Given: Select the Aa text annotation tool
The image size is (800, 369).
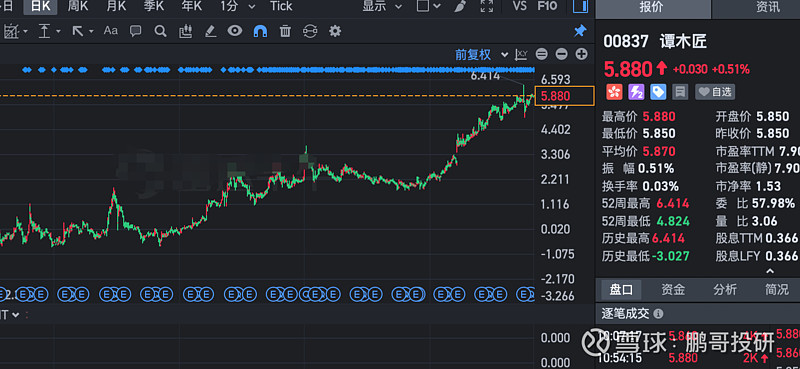Looking at the screenshot, I should 110,31.
